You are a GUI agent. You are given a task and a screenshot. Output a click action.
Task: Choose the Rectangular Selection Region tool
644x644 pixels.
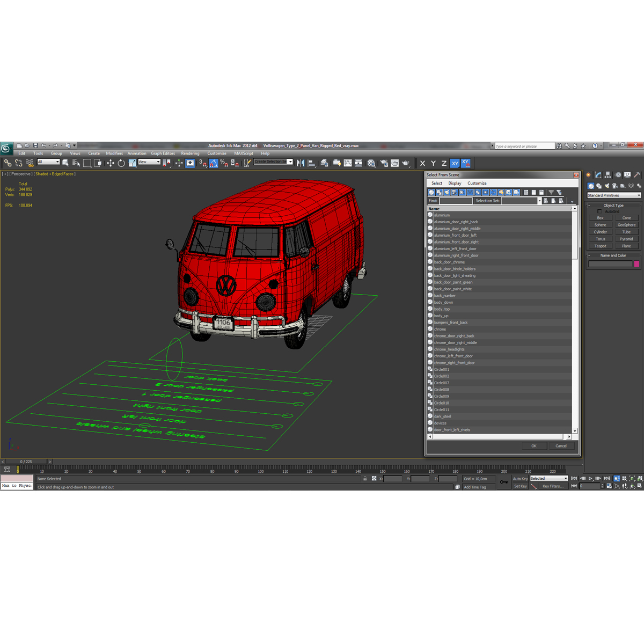[87, 163]
